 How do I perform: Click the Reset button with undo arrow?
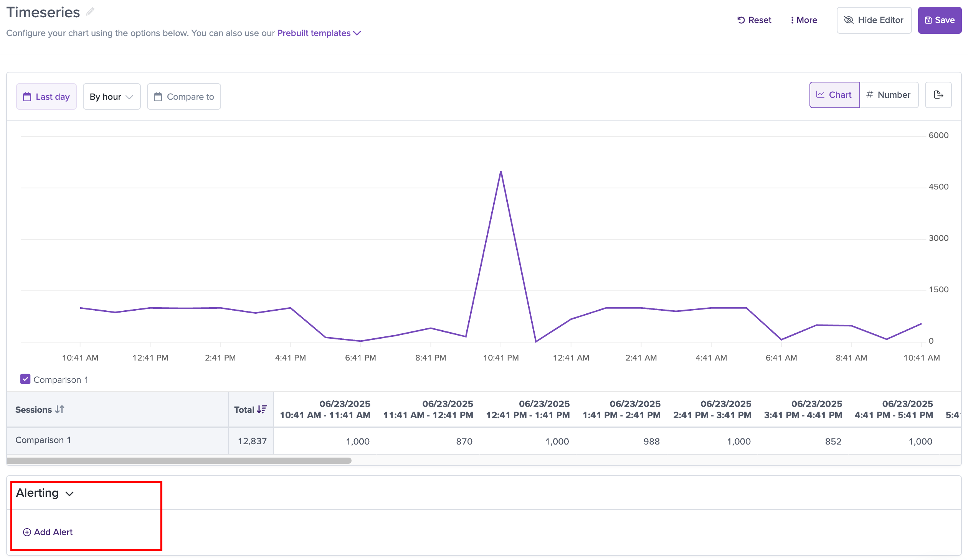754,20
